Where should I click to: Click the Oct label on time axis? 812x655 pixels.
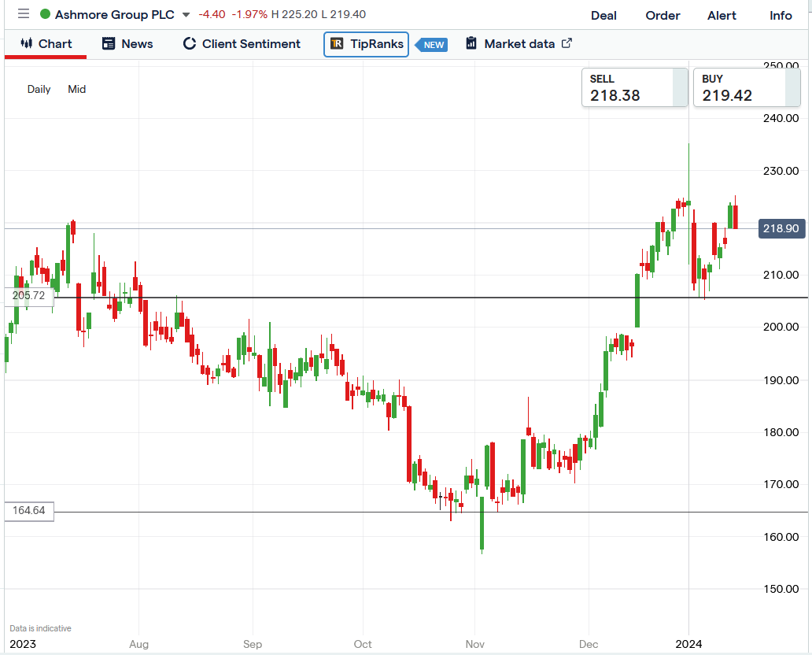pyautogui.click(x=363, y=644)
